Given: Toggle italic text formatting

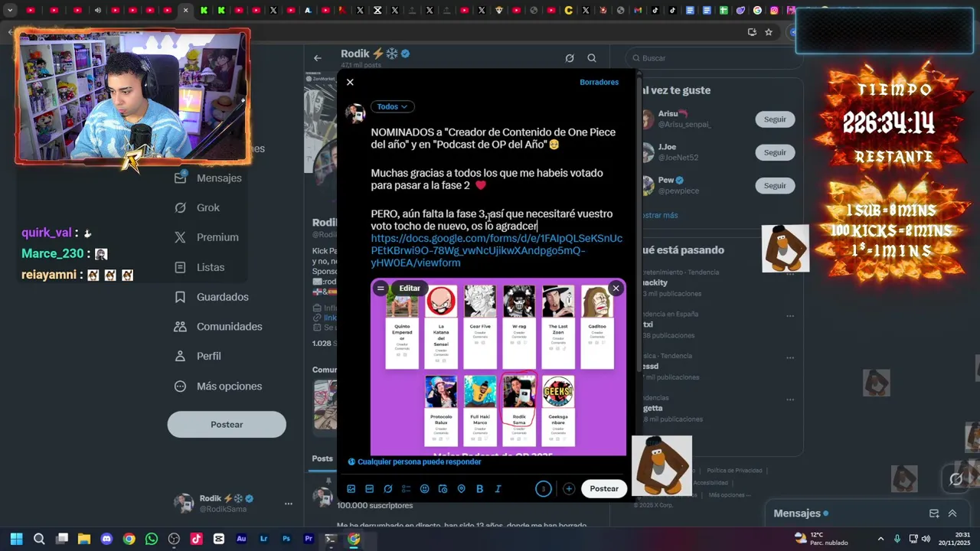Looking at the screenshot, I should pos(498,489).
